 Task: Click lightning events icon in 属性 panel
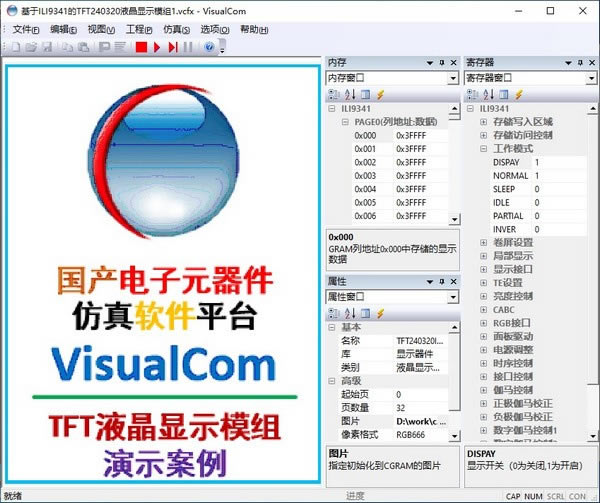tap(380, 313)
